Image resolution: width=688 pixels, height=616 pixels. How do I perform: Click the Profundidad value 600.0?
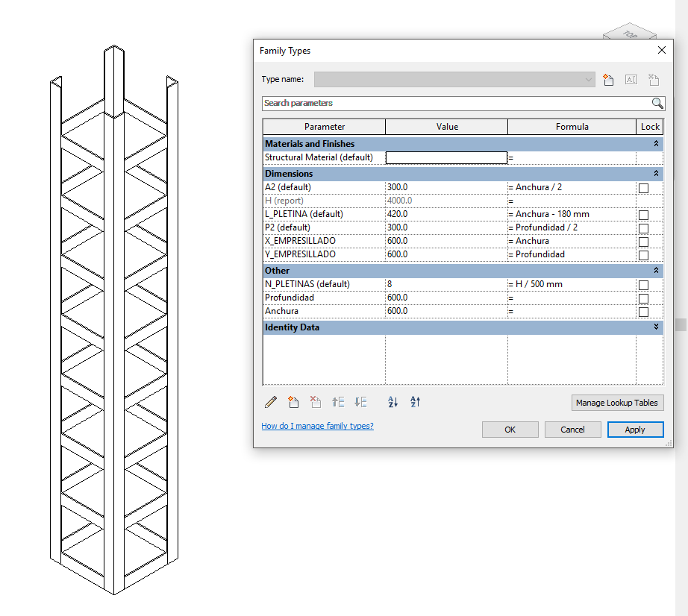click(x=446, y=298)
